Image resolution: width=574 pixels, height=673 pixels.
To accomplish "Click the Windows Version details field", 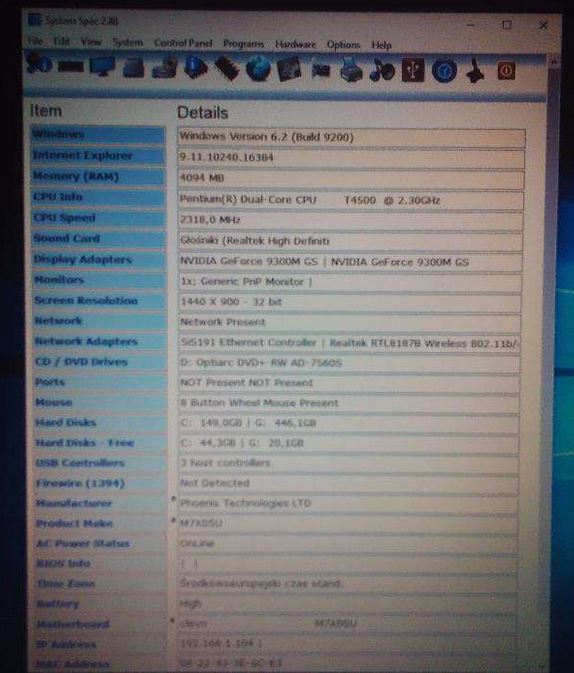I will tap(351, 137).
